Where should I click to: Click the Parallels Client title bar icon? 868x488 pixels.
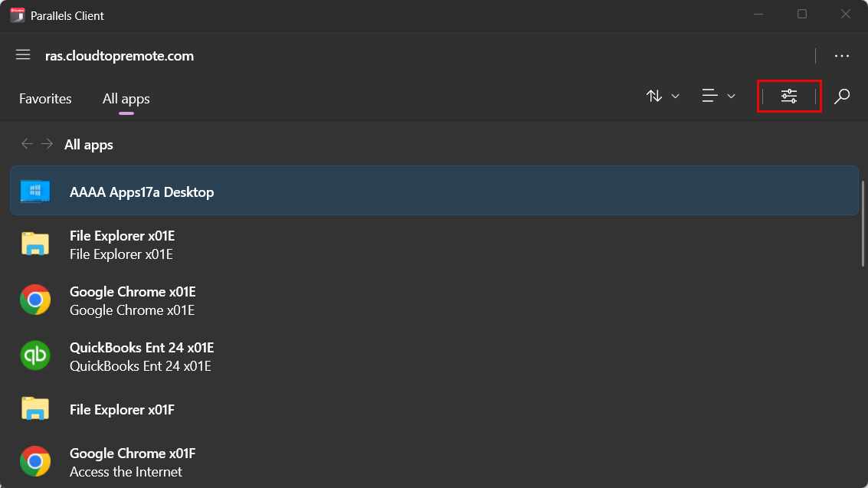click(17, 15)
